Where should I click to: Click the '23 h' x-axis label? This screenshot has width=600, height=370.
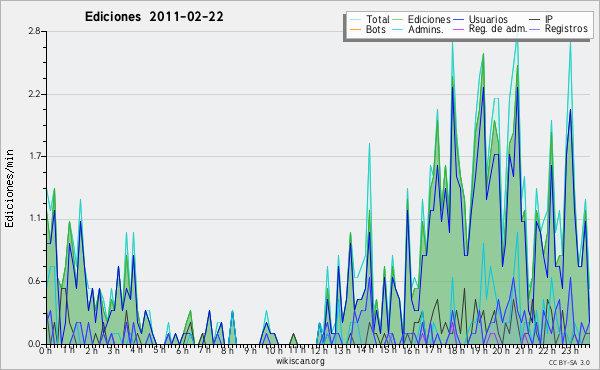(x=570, y=350)
